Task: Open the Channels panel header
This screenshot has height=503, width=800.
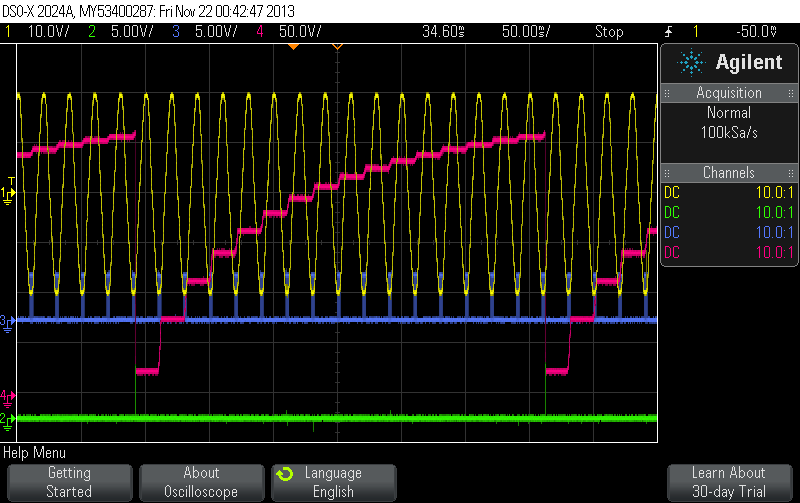Action: click(729, 172)
